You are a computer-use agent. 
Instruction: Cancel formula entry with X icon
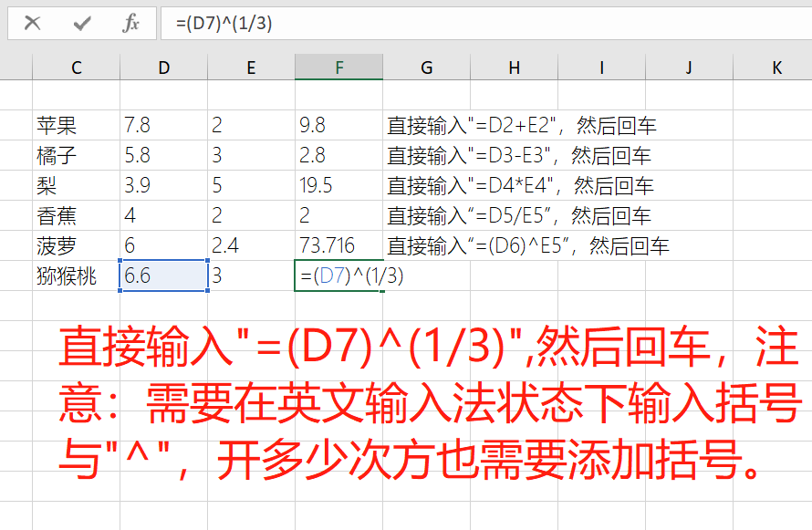coord(32,23)
